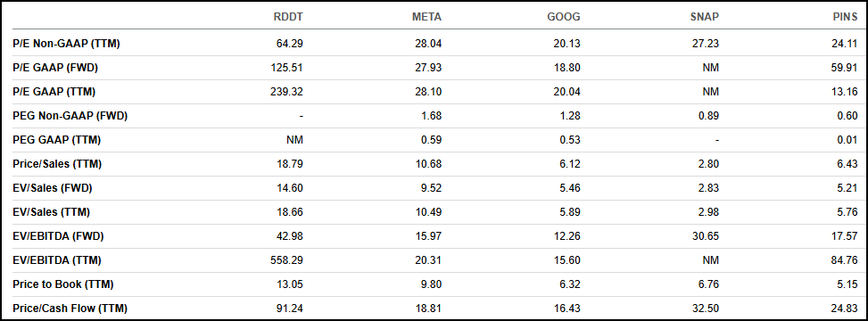Select the EV/Sales (TTM) row label
Screen dimensions: 868x321
52,212
